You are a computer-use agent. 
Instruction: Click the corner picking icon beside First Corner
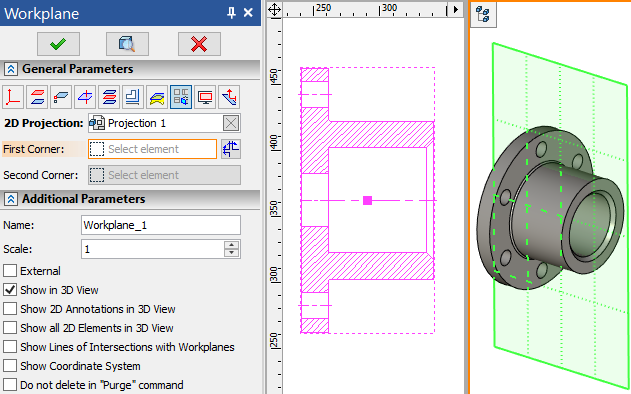tap(231, 149)
